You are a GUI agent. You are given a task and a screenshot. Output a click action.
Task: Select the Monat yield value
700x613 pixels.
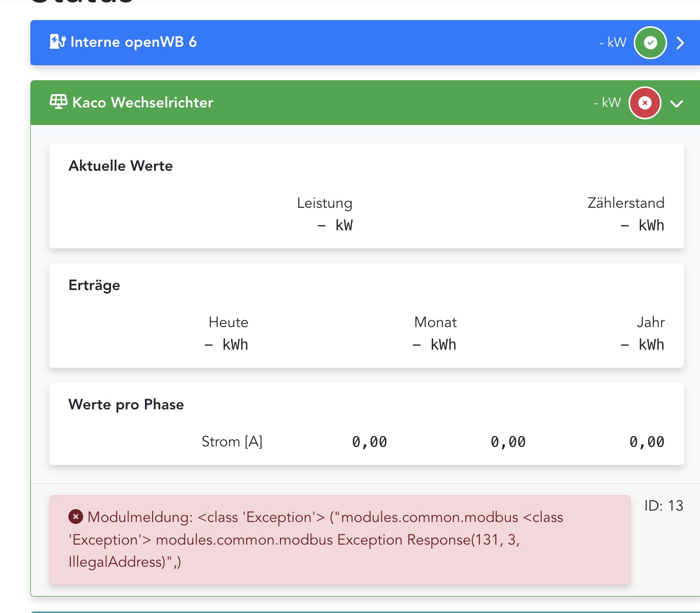pos(434,345)
